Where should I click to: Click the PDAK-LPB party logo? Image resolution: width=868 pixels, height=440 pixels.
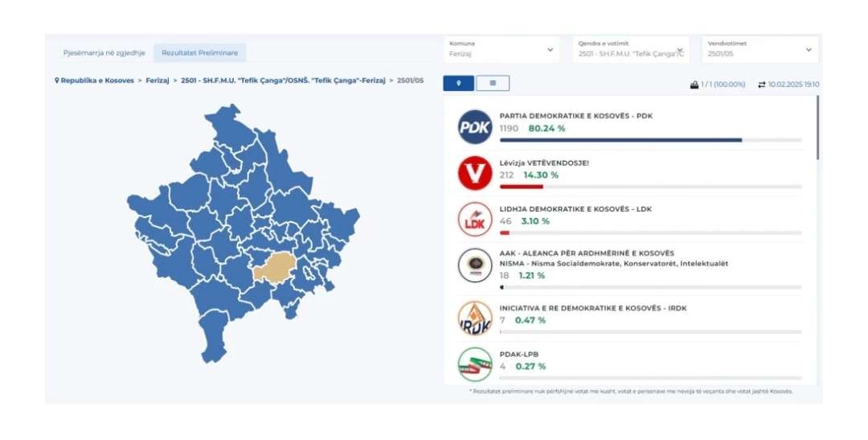(x=474, y=364)
